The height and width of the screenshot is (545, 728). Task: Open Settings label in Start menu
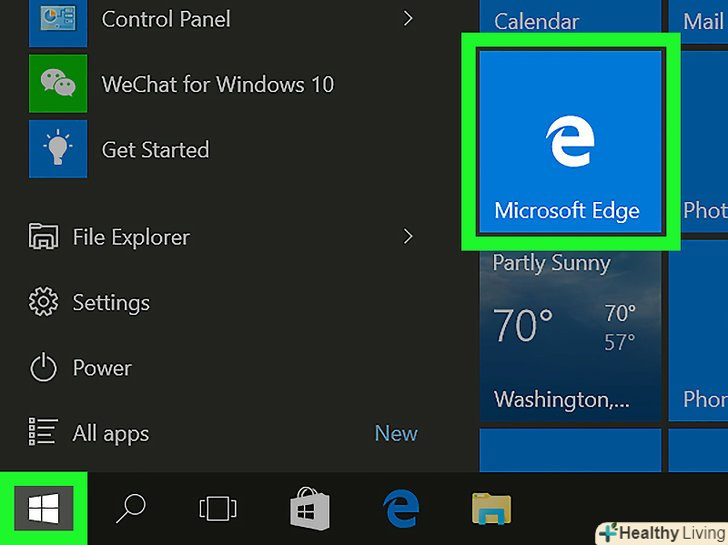[x=111, y=303]
